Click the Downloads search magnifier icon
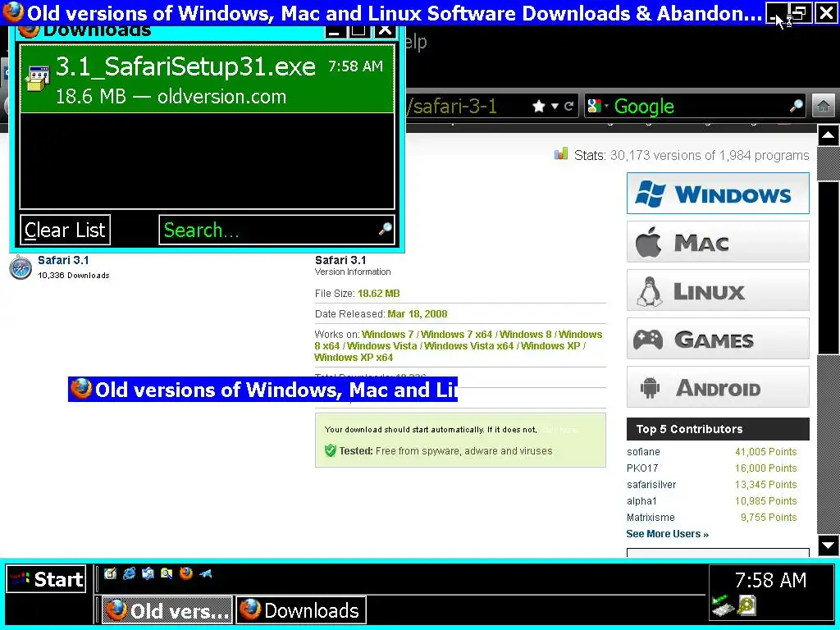The height and width of the screenshot is (630, 840). tap(386, 230)
